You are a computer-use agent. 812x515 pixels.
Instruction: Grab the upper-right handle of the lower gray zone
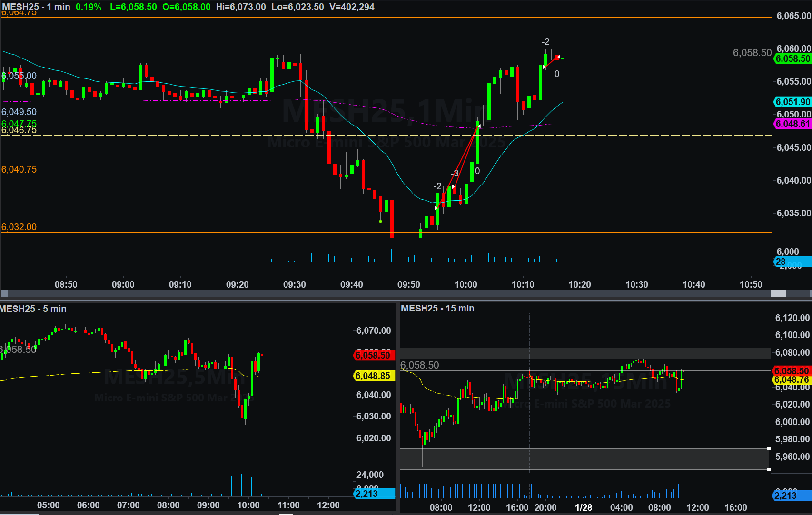(769, 448)
